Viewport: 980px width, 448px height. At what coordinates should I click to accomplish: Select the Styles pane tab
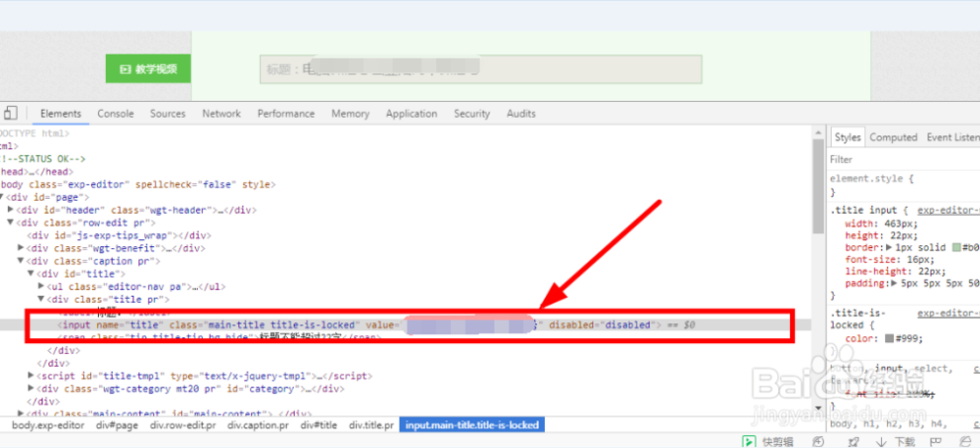pyautogui.click(x=848, y=137)
